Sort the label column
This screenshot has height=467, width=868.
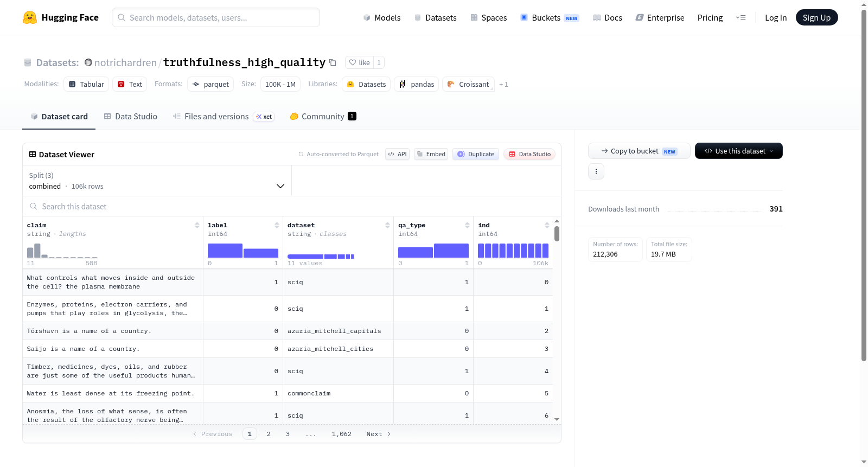277,225
